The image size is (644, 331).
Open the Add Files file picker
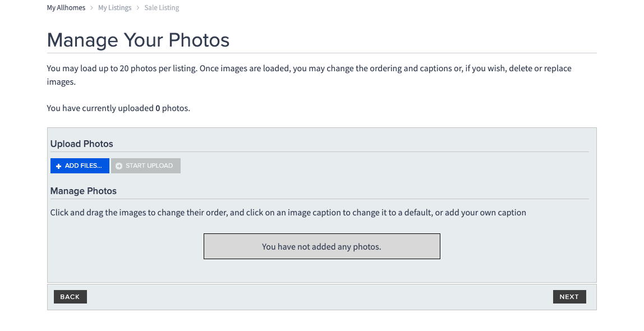80,165
